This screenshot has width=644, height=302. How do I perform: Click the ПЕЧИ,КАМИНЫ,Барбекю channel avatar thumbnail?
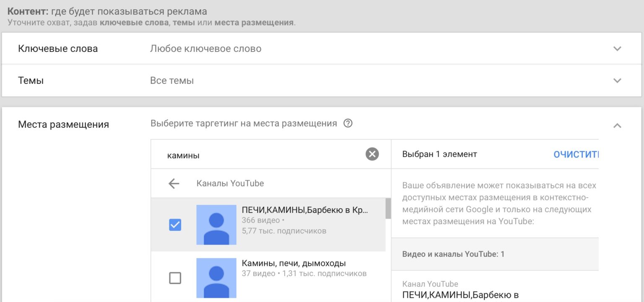(216, 225)
